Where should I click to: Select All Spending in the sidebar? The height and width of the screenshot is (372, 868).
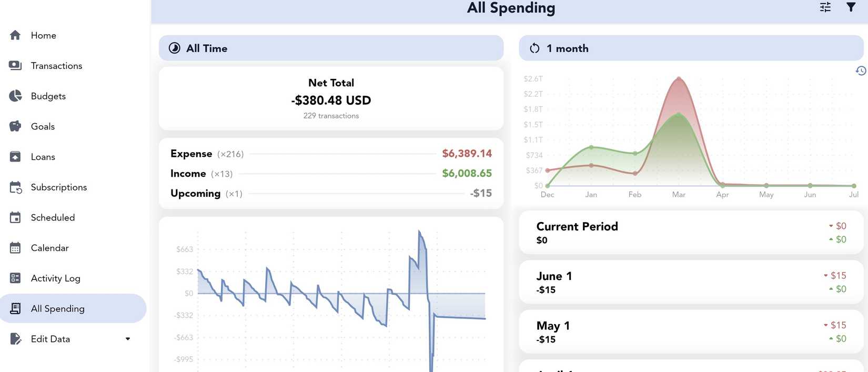58,308
